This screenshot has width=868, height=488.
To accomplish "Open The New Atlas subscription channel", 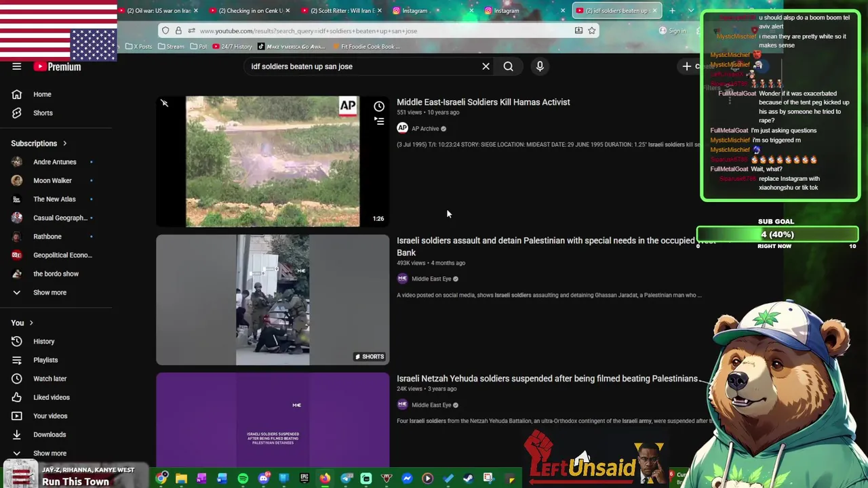I will [x=54, y=199].
